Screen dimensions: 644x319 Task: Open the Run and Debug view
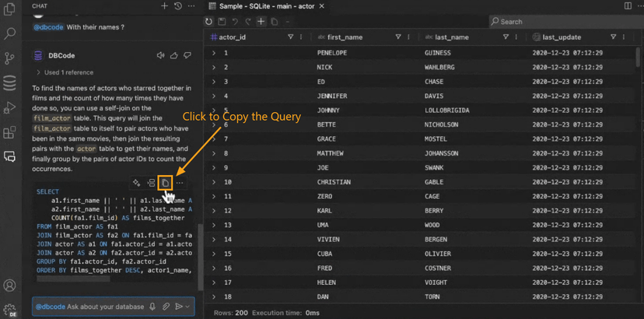(9, 107)
